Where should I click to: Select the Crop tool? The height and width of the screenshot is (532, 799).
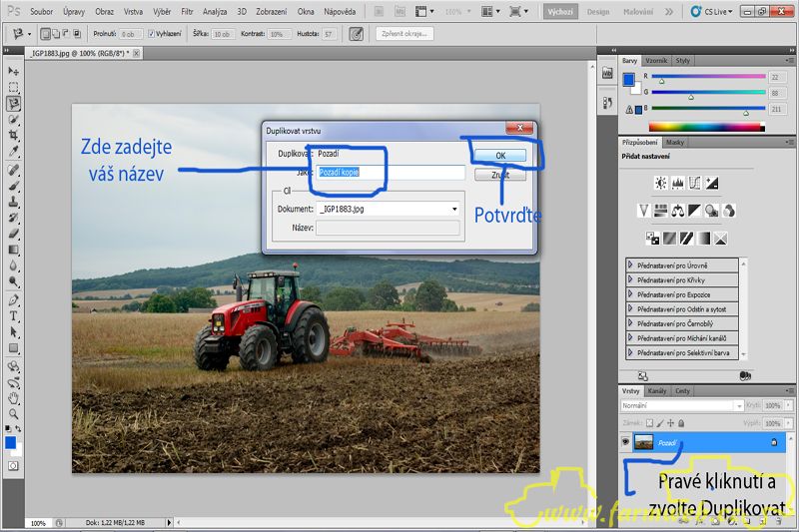[x=14, y=136]
